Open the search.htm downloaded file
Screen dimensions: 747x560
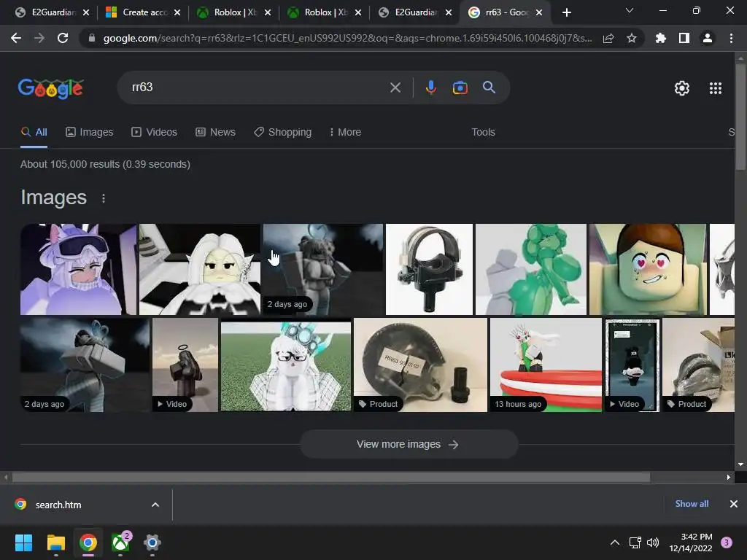(x=58, y=505)
